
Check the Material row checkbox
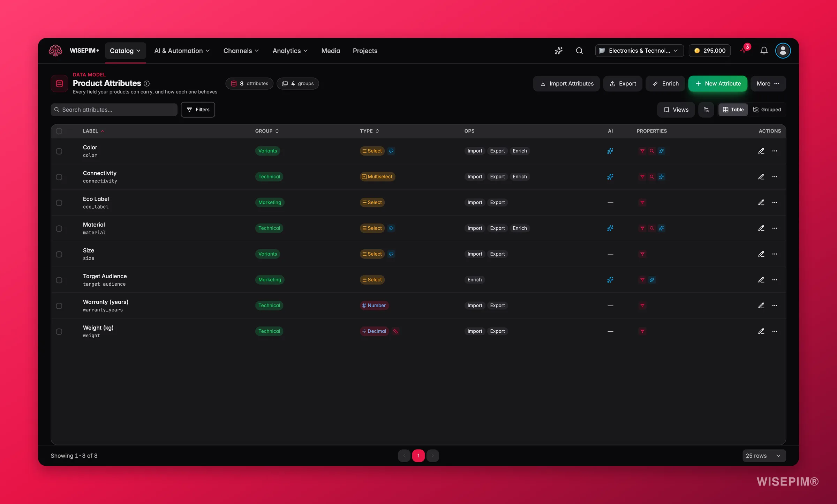tap(59, 229)
